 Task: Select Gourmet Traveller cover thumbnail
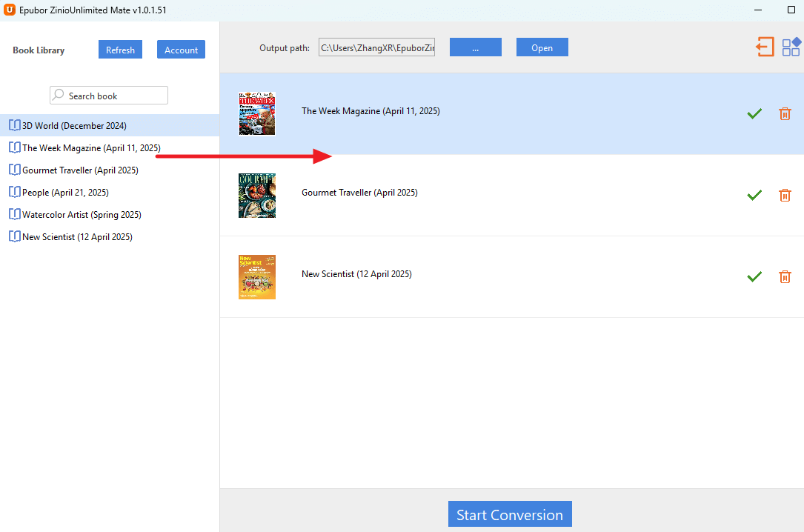(257, 196)
